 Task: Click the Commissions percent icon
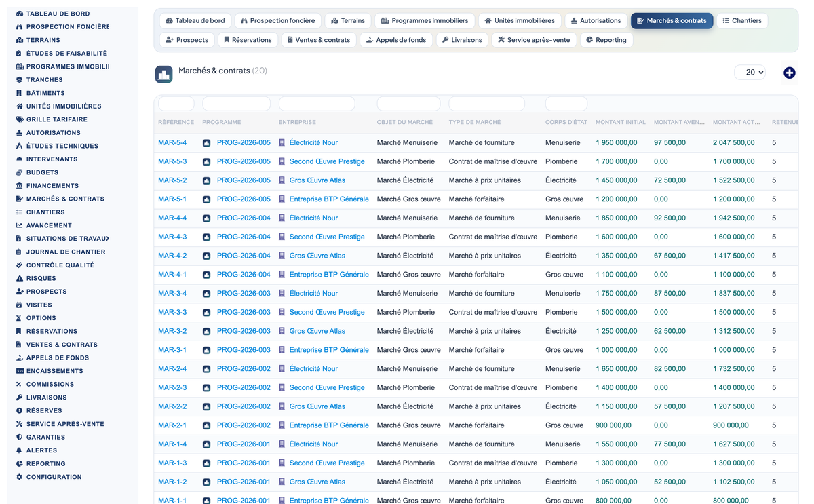(20, 384)
